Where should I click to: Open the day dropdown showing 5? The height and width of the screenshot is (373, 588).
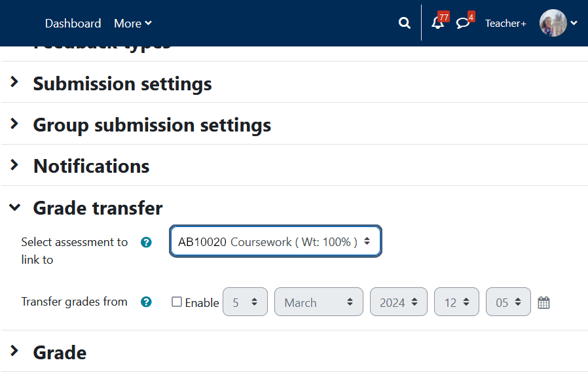click(245, 302)
